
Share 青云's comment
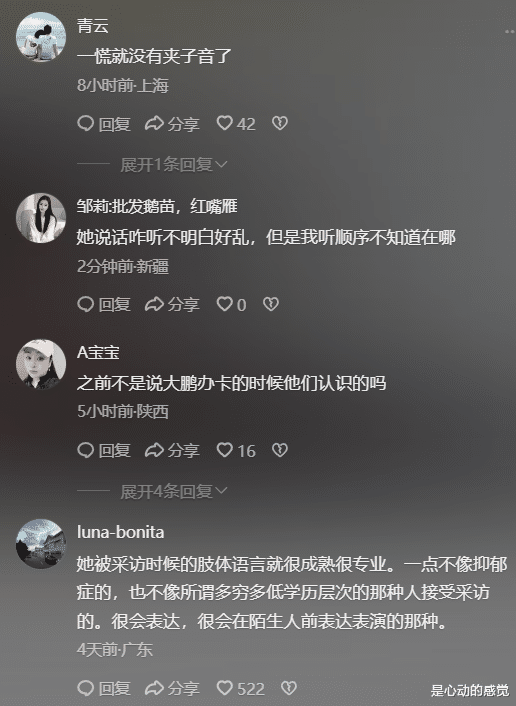click(x=172, y=124)
